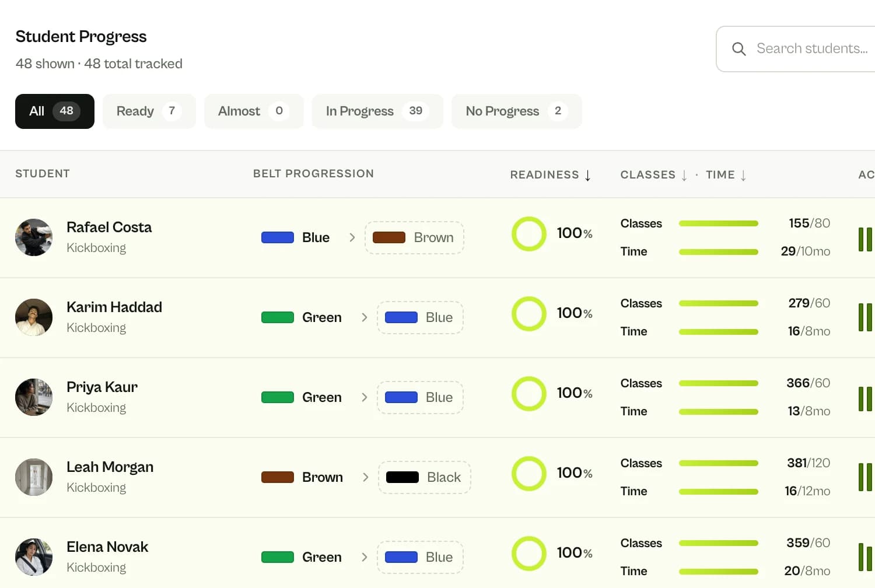Click Rafael Costa's current blue belt swatch
The width and height of the screenshot is (875, 588).
click(x=278, y=237)
